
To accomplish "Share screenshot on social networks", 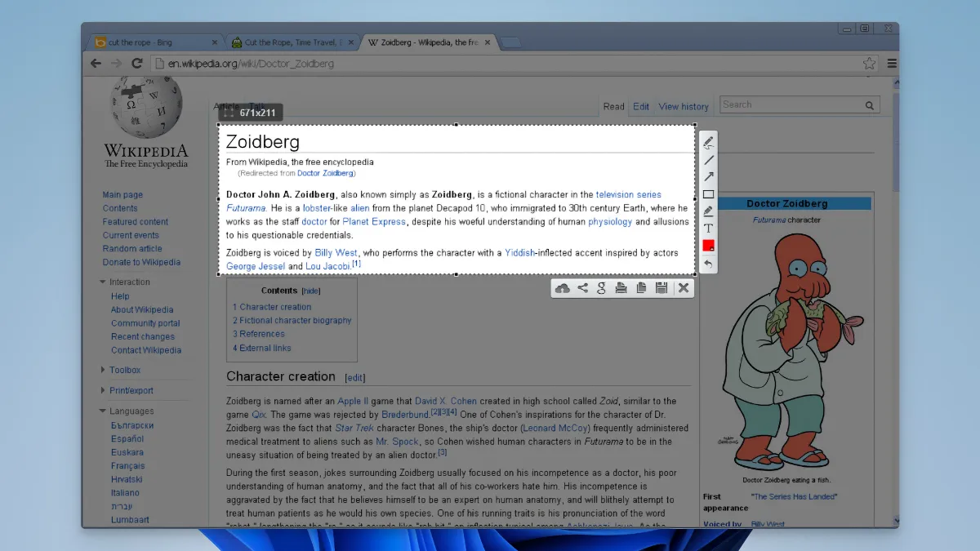I will click(x=582, y=288).
